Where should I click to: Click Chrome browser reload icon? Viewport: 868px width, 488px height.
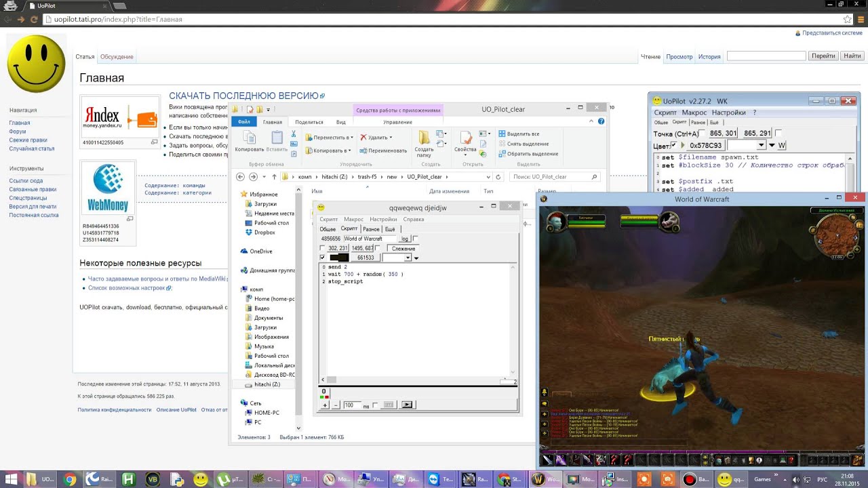coord(35,20)
